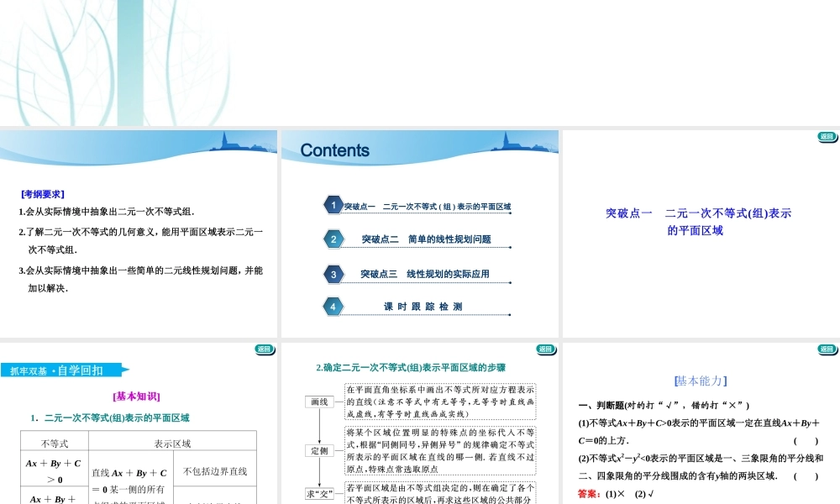Open the 课时跟踪检测 contents entry
The image size is (840, 504).
[x=424, y=307]
